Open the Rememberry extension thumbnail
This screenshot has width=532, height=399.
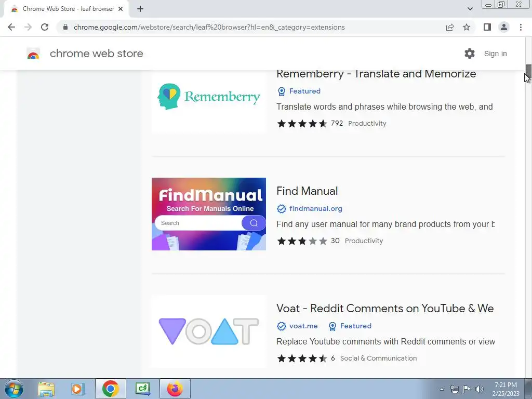pyautogui.click(x=209, y=101)
